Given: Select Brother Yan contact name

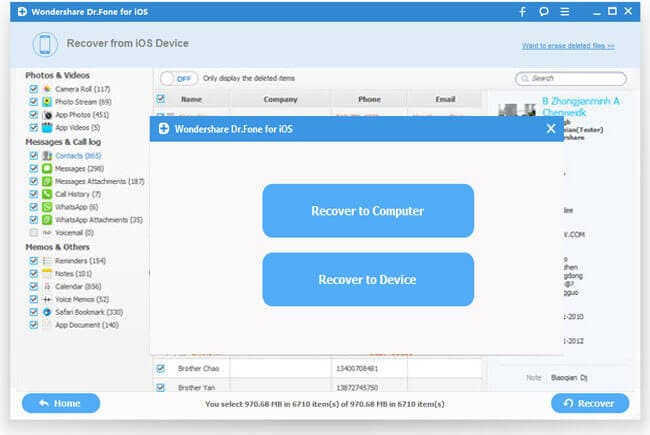Looking at the screenshot, I should [196, 388].
